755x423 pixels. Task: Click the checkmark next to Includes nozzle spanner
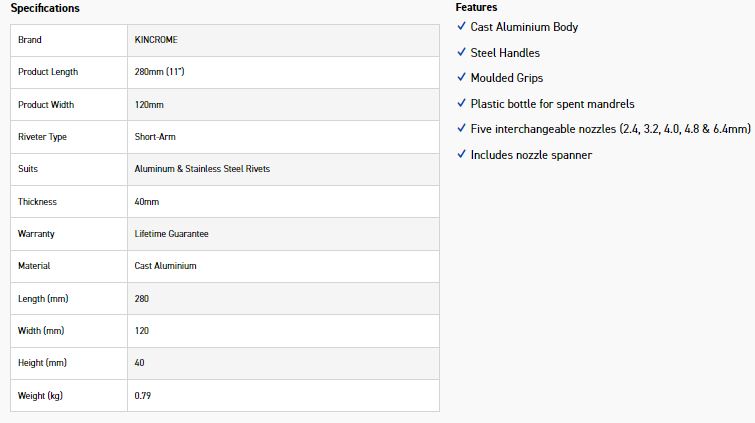tap(461, 154)
